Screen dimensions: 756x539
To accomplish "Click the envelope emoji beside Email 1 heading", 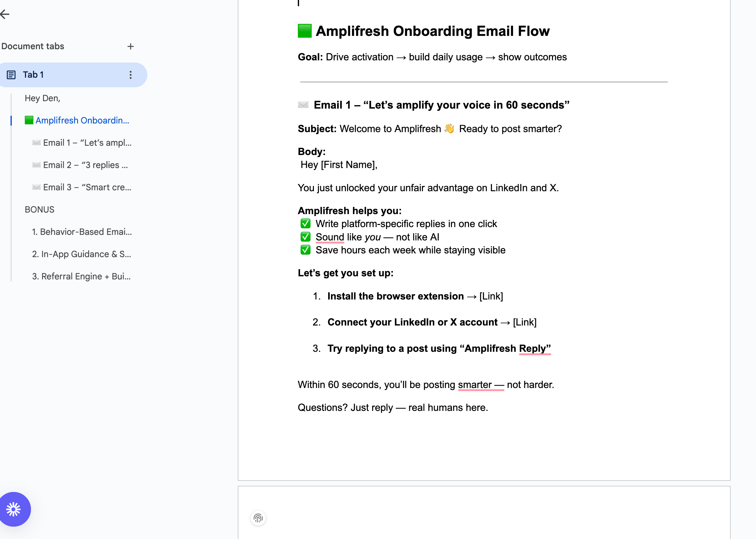I will (x=303, y=105).
